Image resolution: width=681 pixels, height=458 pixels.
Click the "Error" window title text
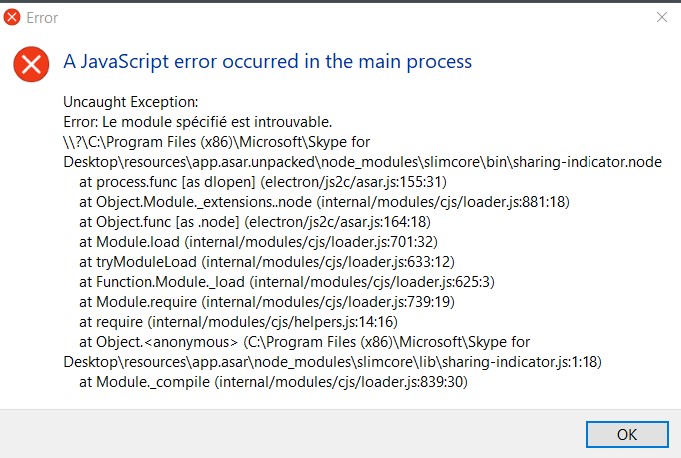coord(43,17)
